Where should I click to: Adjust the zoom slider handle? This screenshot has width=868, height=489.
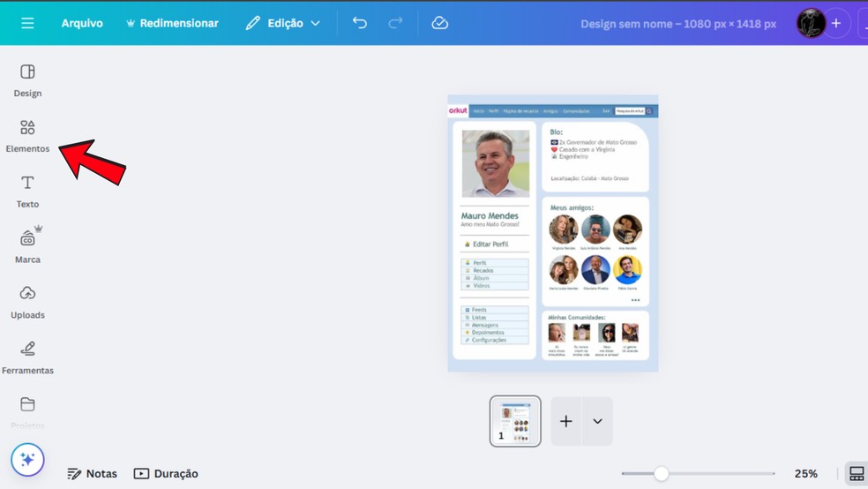(x=661, y=473)
